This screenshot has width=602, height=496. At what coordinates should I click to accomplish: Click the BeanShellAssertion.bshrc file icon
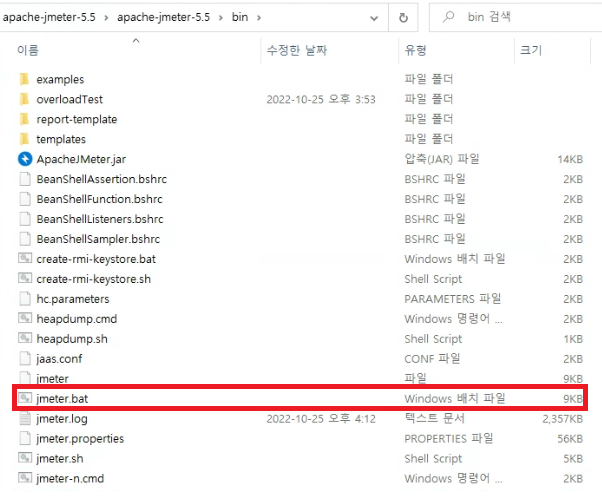25,179
